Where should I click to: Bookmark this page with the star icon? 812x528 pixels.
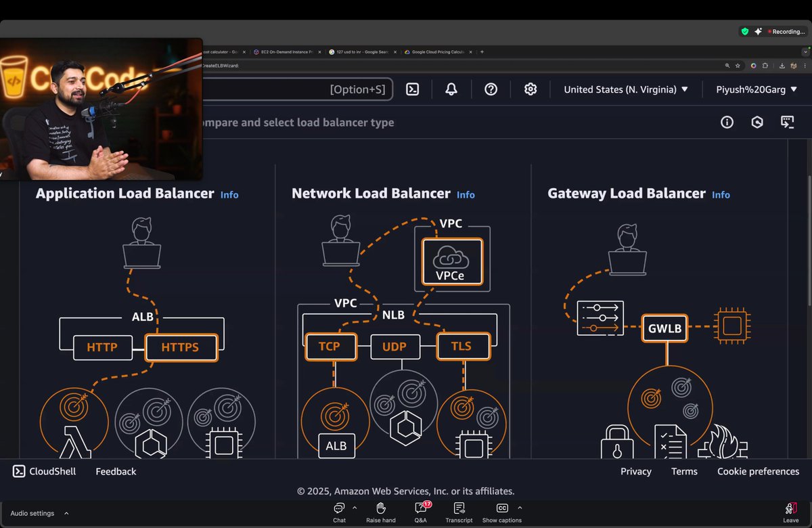[737, 66]
